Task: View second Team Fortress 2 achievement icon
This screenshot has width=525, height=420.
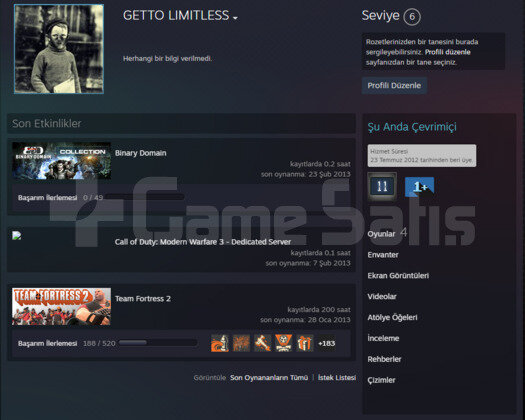Action: [x=241, y=343]
